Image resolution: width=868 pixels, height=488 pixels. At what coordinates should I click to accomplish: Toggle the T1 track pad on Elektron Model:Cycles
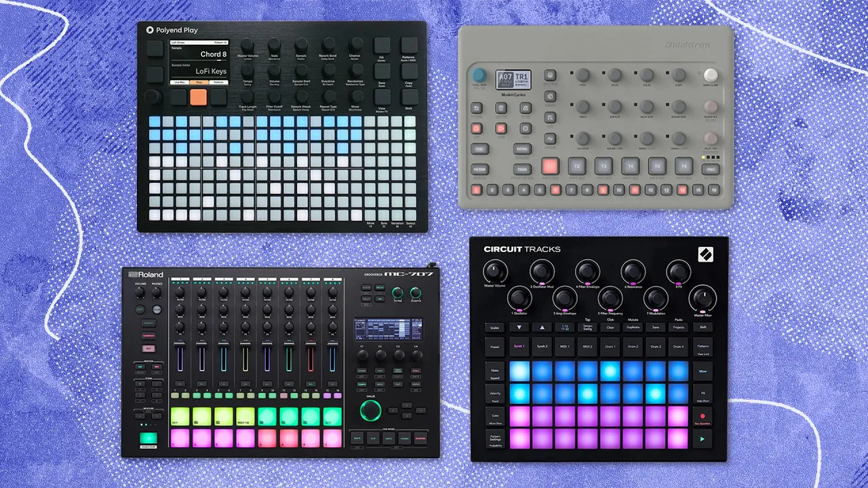click(550, 166)
